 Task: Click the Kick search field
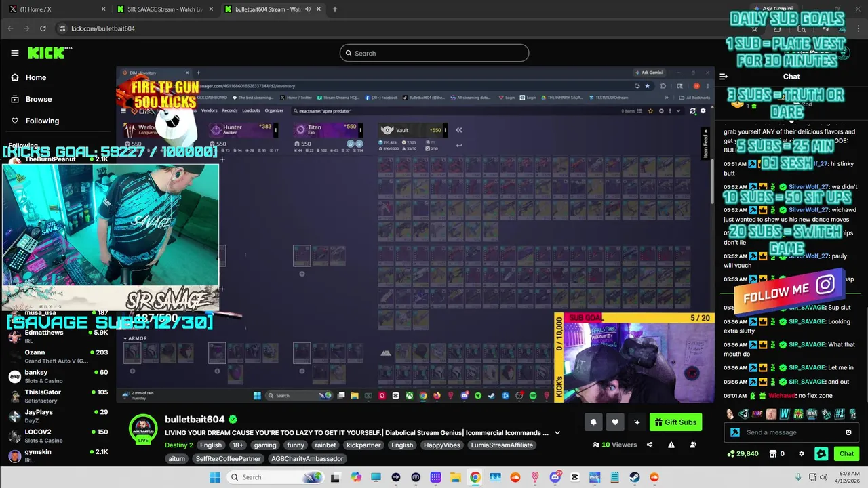click(434, 53)
